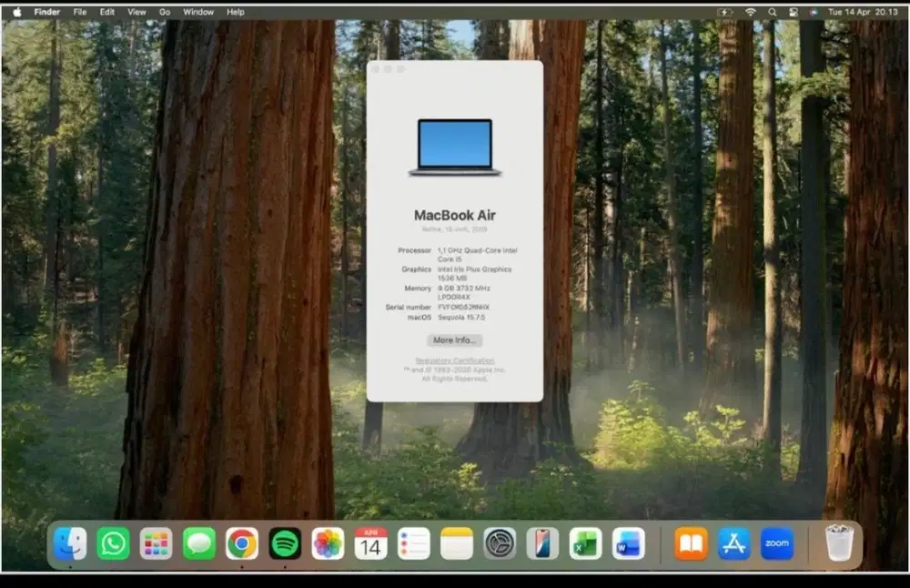Viewport: 910px width, 588px height.
Task: Close the About This Mac window
Action: 376,69
